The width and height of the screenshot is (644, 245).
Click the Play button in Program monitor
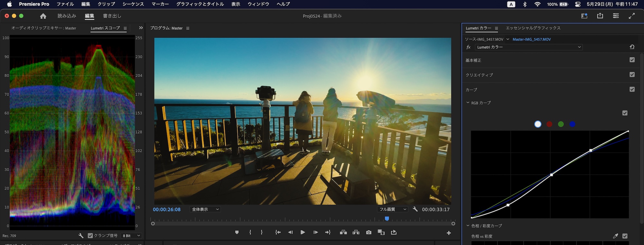[x=303, y=232]
